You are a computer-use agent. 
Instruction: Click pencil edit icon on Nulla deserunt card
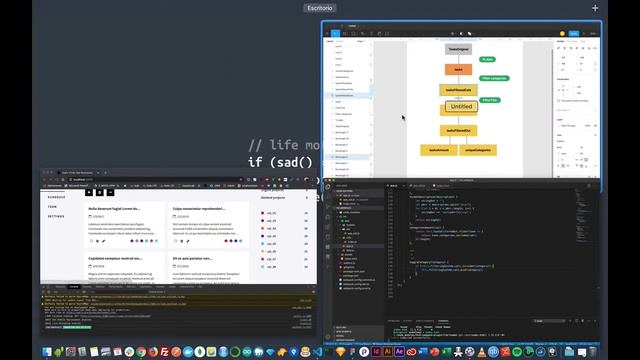click(x=103, y=241)
